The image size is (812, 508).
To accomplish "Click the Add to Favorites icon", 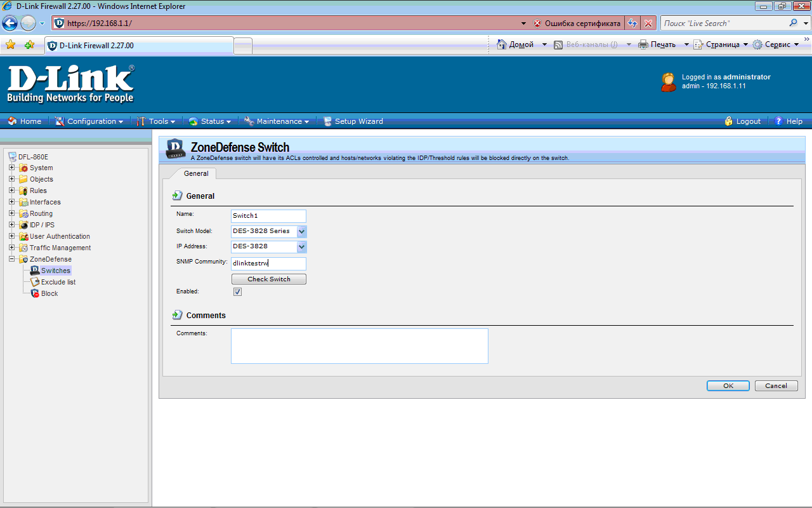I will [x=29, y=45].
